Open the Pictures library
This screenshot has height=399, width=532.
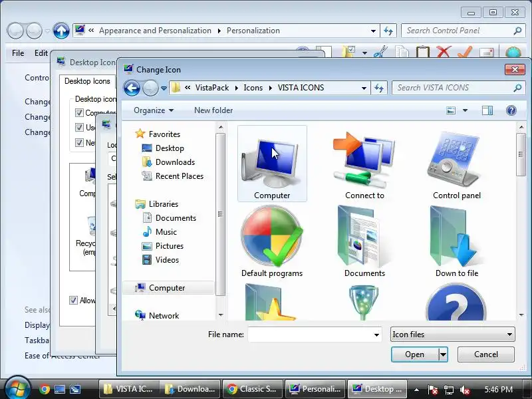pos(162,245)
